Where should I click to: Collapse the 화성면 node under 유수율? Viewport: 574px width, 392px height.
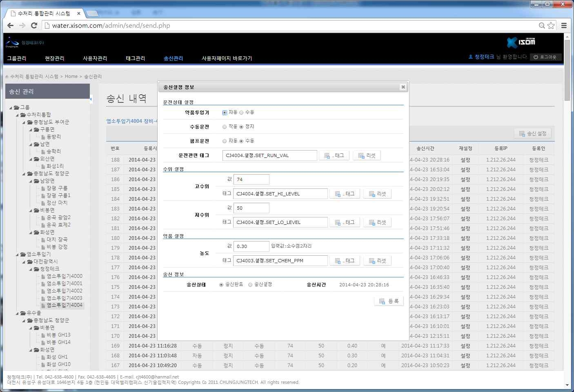[x=31, y=350]
